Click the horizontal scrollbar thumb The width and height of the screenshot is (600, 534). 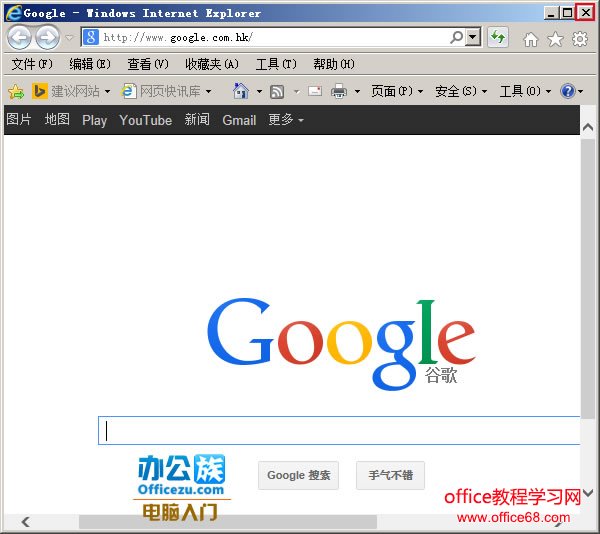click(228, 522)
